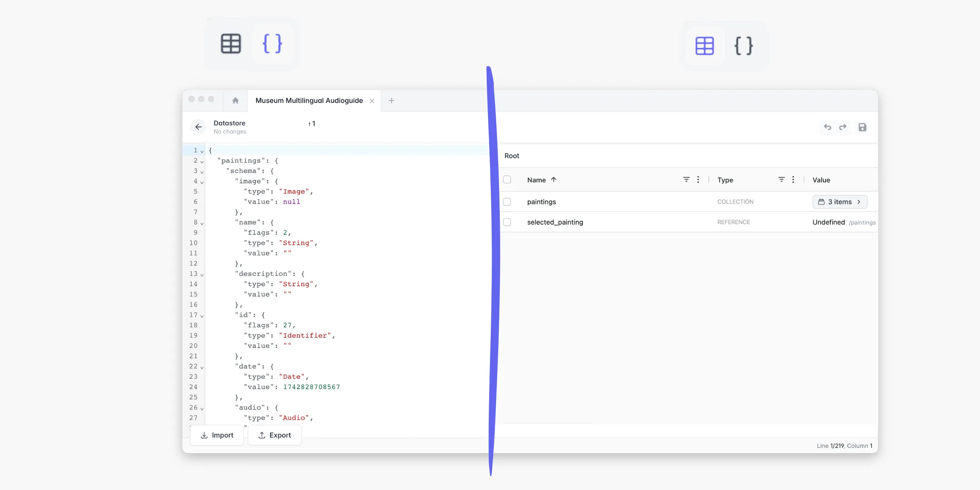Click the Home icon next to the tab

(x=235, y=100)
